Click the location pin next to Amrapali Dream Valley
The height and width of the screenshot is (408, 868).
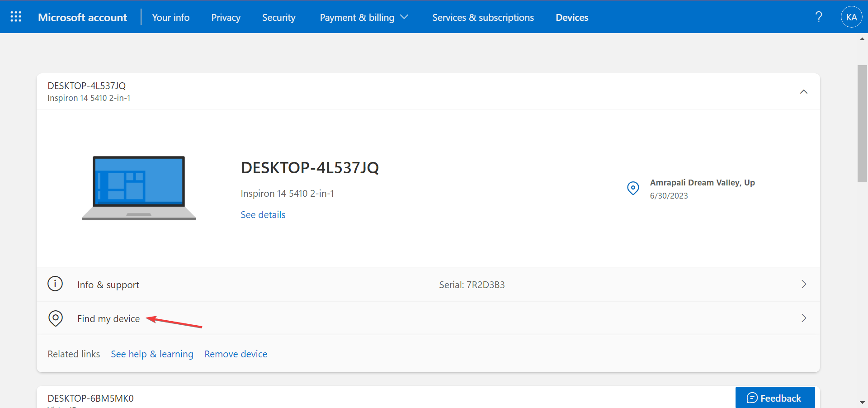click(633, 188)
